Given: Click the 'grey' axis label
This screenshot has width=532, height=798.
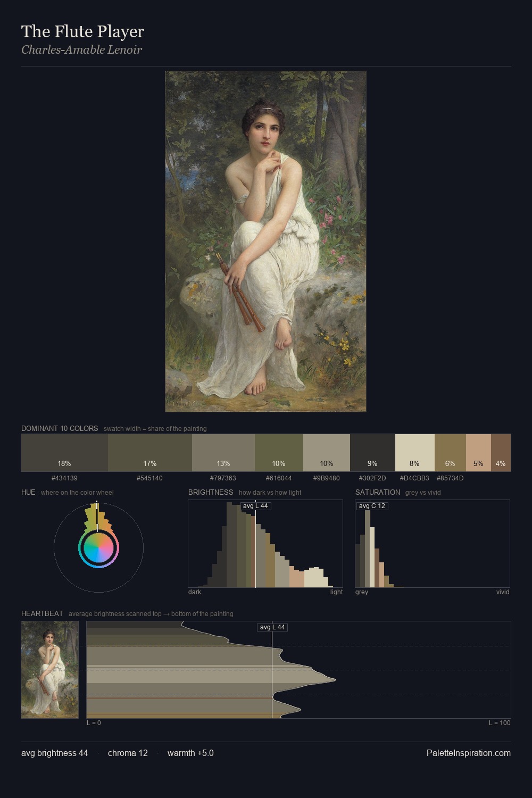Looking at the screenshot, I should click(362, 592).
